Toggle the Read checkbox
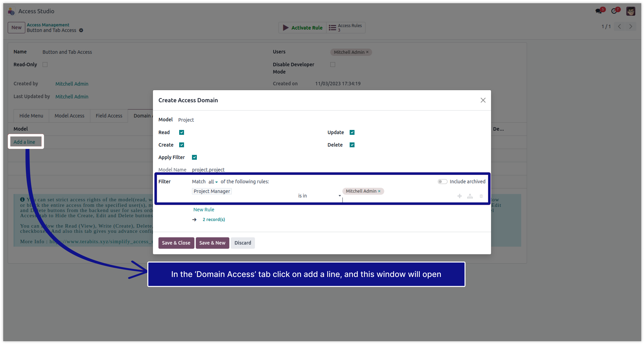644x344 pixels. click(181, 132)
